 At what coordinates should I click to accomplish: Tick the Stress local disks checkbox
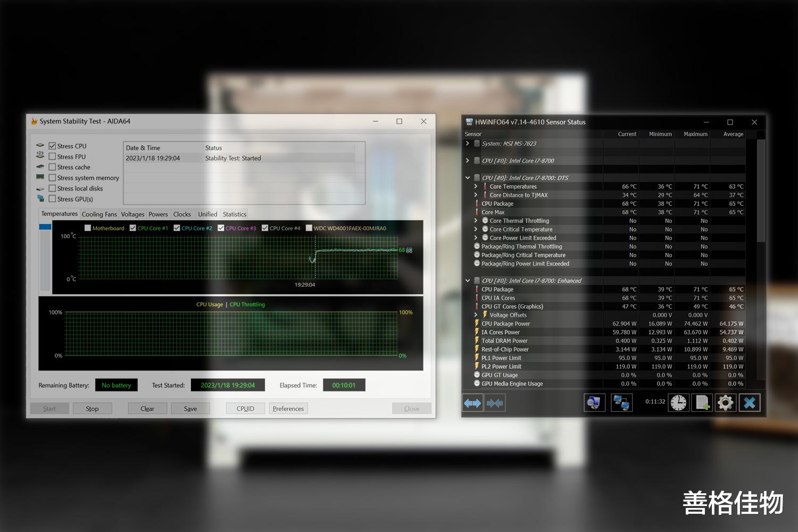[52, 188]
